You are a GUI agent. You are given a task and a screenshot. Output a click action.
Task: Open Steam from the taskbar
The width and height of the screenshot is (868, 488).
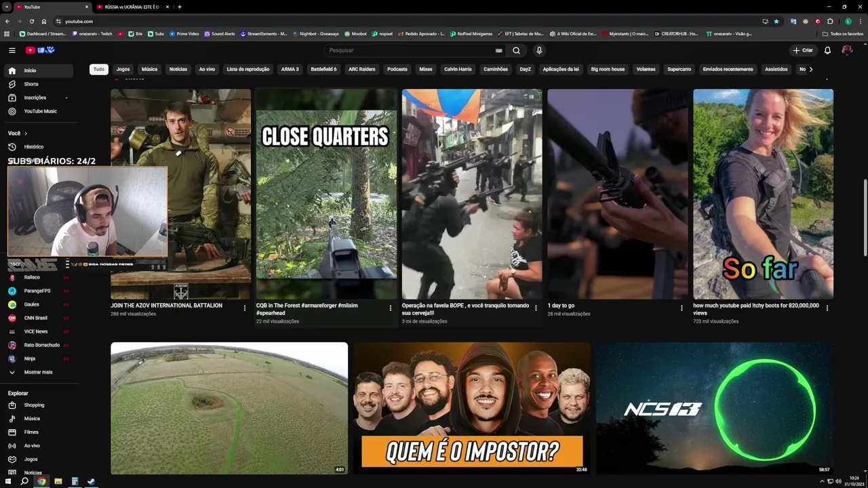coord(92,481)
